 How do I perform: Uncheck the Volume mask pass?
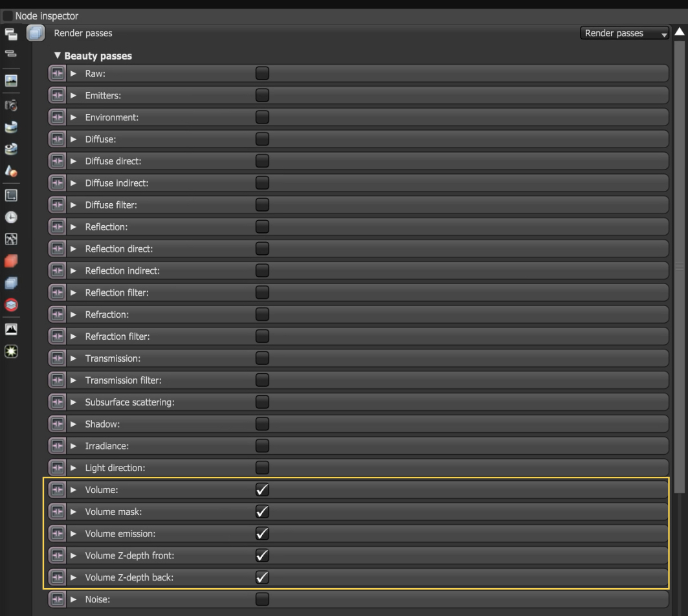pos(262,512)
